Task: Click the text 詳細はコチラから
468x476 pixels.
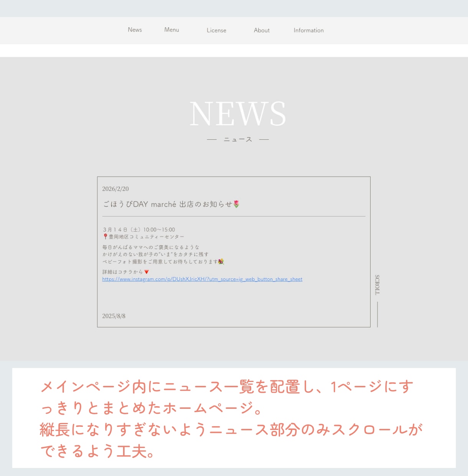Action: click(x=122, y=272)
